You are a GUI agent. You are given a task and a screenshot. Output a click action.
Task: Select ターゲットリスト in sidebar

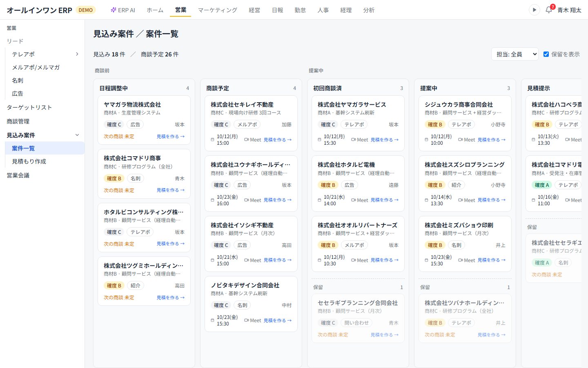coord(42,108)
